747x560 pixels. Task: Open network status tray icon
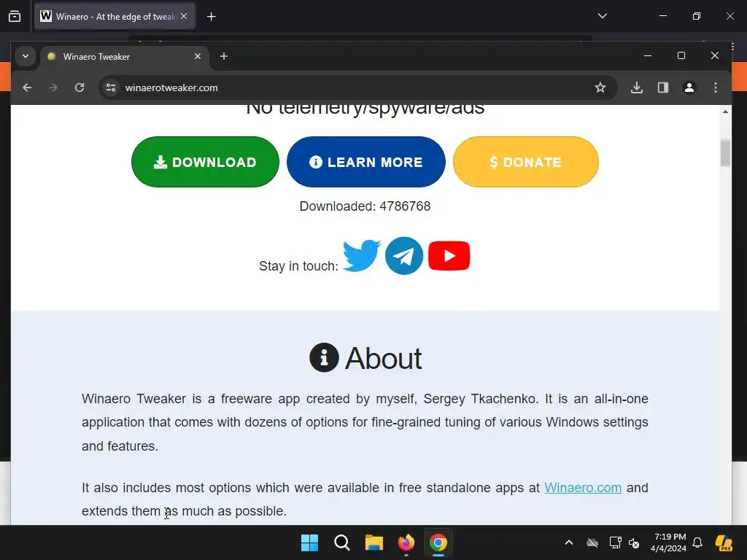tap(616, 542)
